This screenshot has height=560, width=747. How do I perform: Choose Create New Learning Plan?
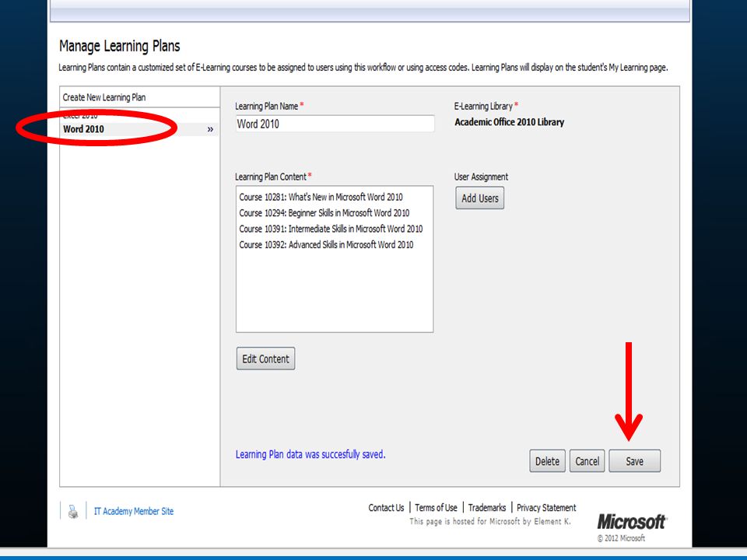[104, 97]
